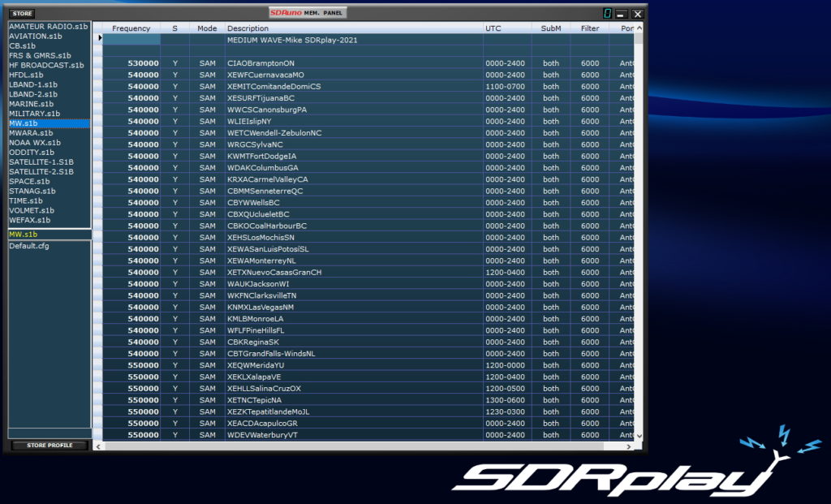Click the S column header

[x=175, y=28]
